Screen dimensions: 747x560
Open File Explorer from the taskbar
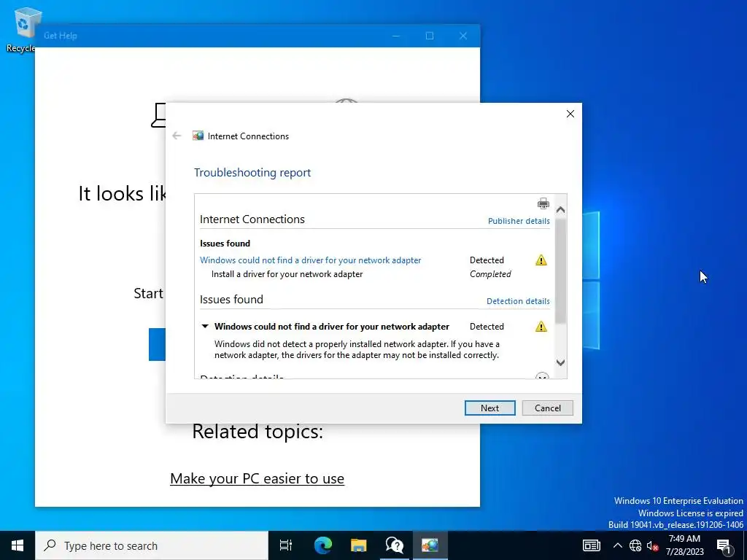point(358,545)
